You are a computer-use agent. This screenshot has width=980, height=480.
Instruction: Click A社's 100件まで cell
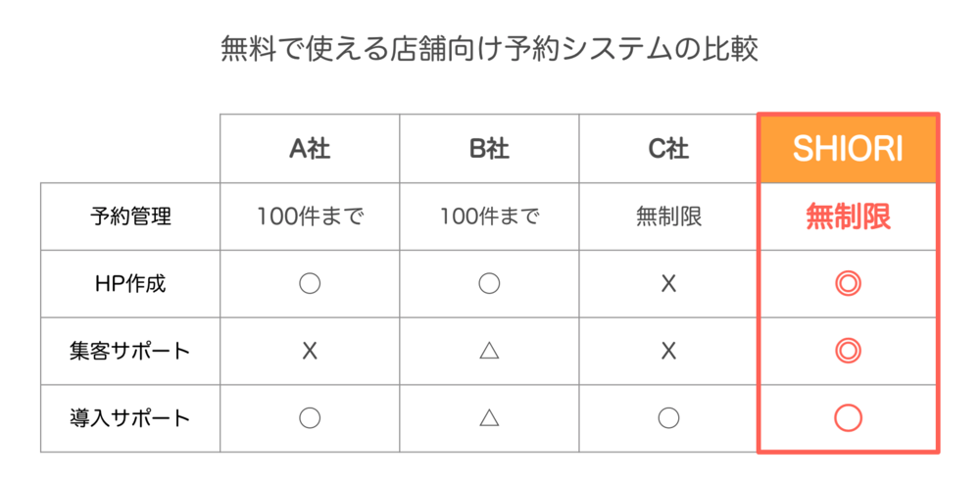click(310, 216)
